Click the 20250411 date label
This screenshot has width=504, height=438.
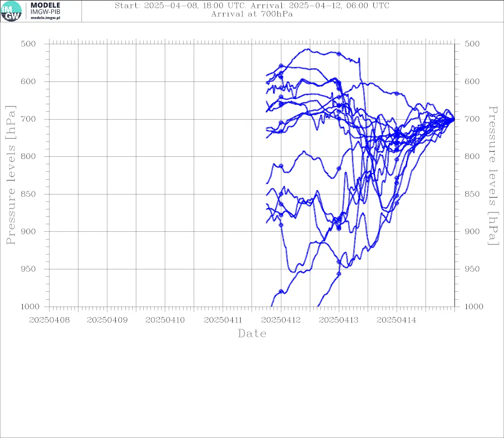223,320
